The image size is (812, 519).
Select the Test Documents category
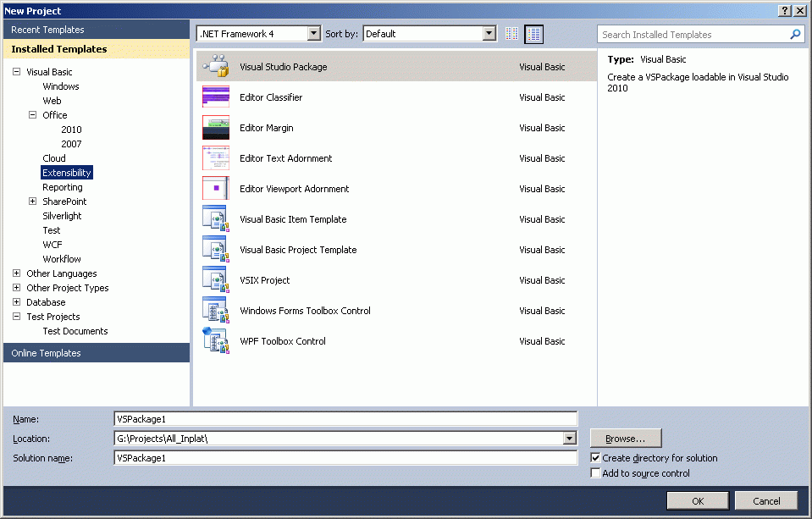click(75, 330)
